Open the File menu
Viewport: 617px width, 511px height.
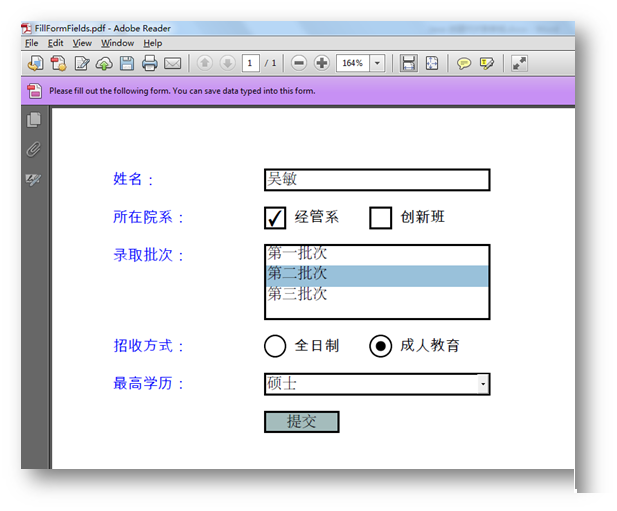[31, 43]
